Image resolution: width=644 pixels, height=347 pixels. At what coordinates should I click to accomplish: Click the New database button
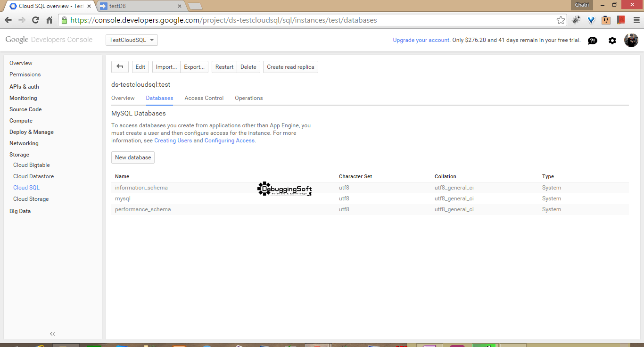coord(133,157)
